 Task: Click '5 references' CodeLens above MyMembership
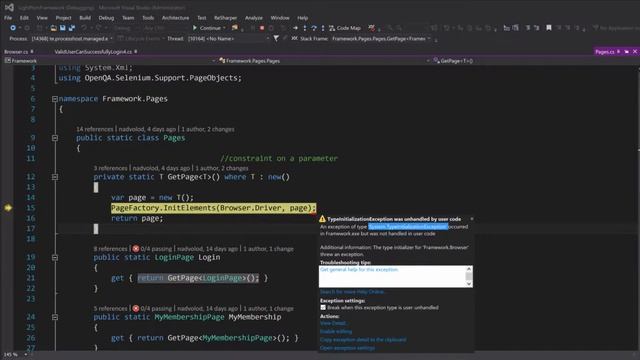[110, 308]
